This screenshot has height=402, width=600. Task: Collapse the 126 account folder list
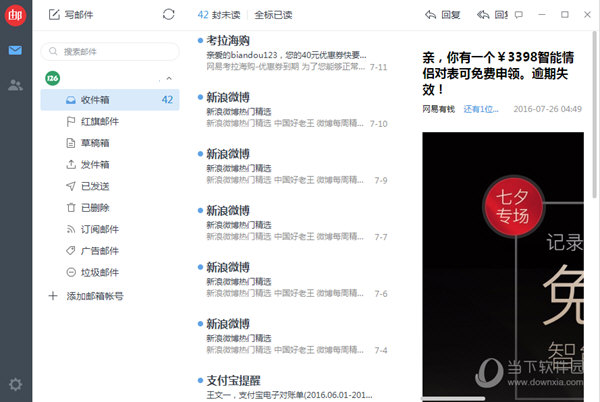tap(169, 78)
